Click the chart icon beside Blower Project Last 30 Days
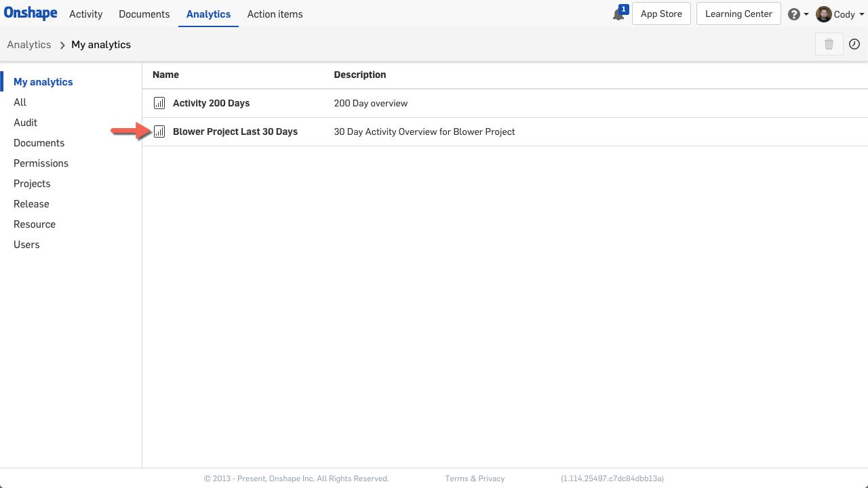This screenshot has width=868, height=488. tap(159, 131)
